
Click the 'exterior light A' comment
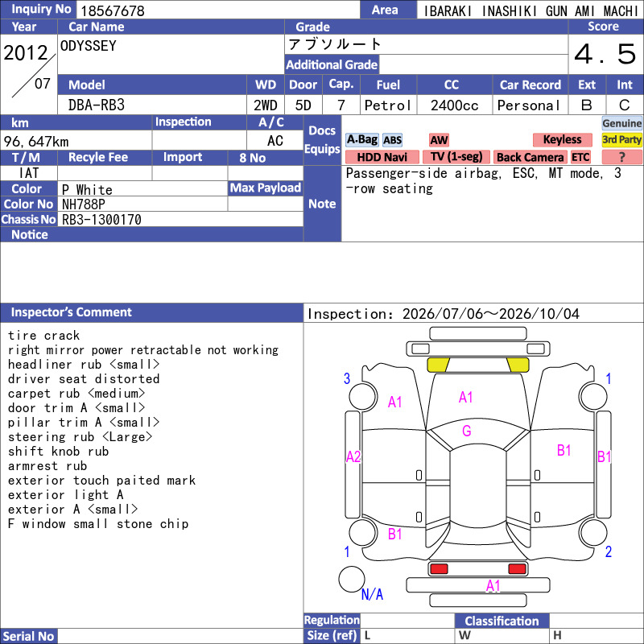tap(65, 495)
